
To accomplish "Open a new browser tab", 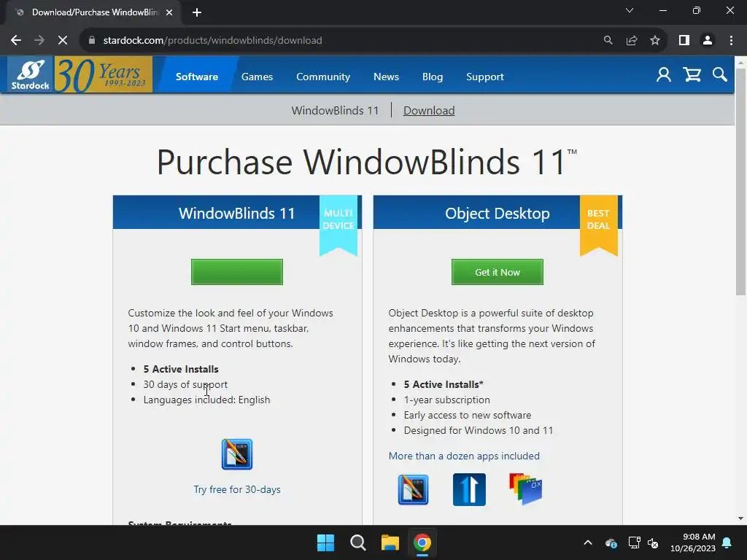I will click(197, 12).
